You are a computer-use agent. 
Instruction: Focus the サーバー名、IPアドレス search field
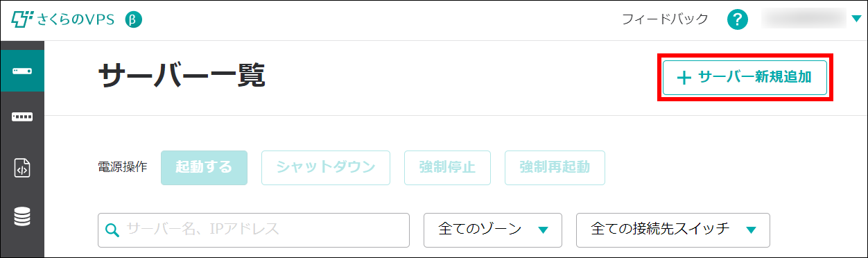point(254,230)
